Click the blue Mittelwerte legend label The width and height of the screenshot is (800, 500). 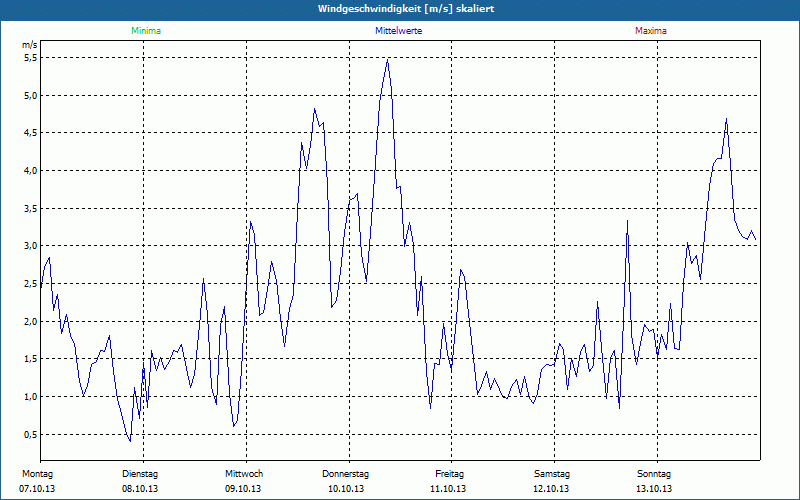point(398,31)
